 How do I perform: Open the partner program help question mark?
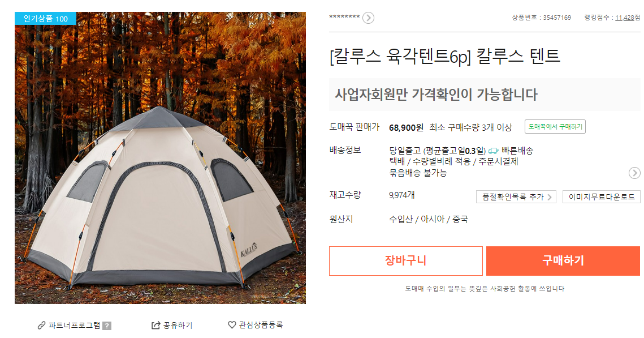[x=107, y=326]
